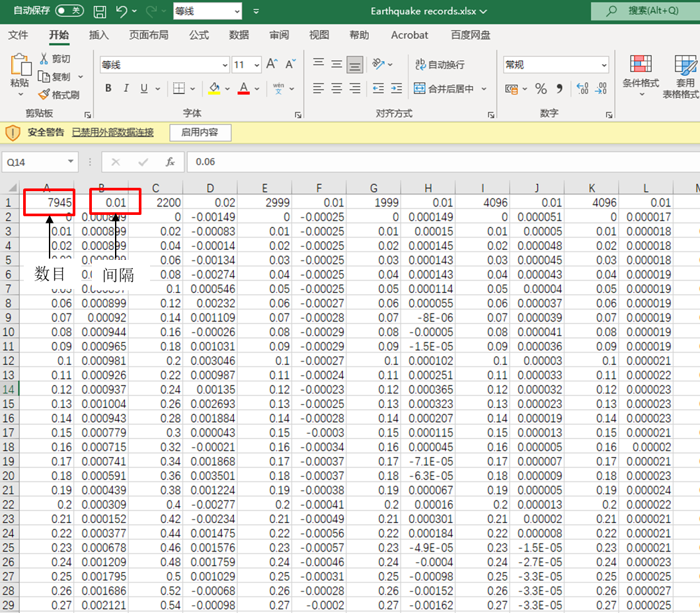Viewport: 700px width, 613px height.
Task: Toggle the AutoSave (自动保存) switch
Action: 69,11
